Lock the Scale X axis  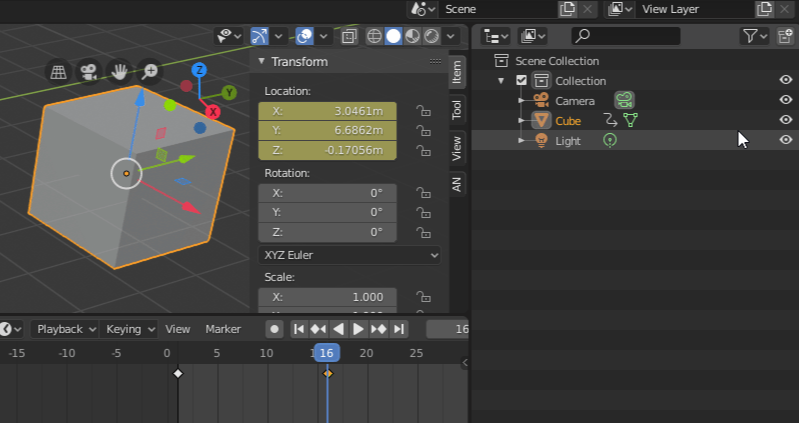(423, 297)
